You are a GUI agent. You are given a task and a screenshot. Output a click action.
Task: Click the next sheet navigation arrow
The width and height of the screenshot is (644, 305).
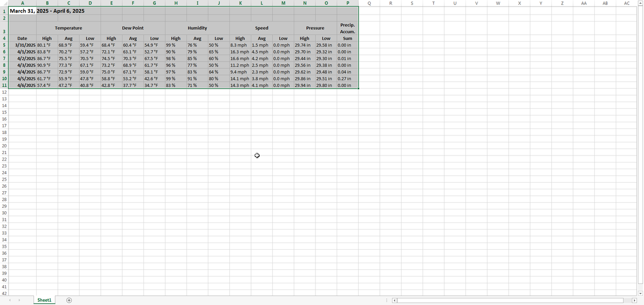point(19,300)
